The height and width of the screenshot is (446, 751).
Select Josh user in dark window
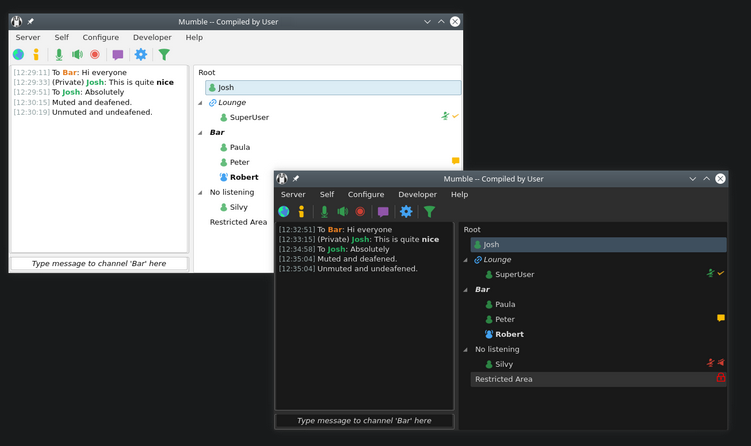click(599, 245)
